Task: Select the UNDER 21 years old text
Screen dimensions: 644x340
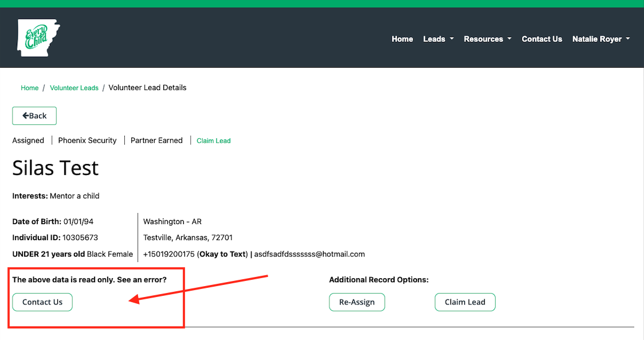Action: click(49, 254)
